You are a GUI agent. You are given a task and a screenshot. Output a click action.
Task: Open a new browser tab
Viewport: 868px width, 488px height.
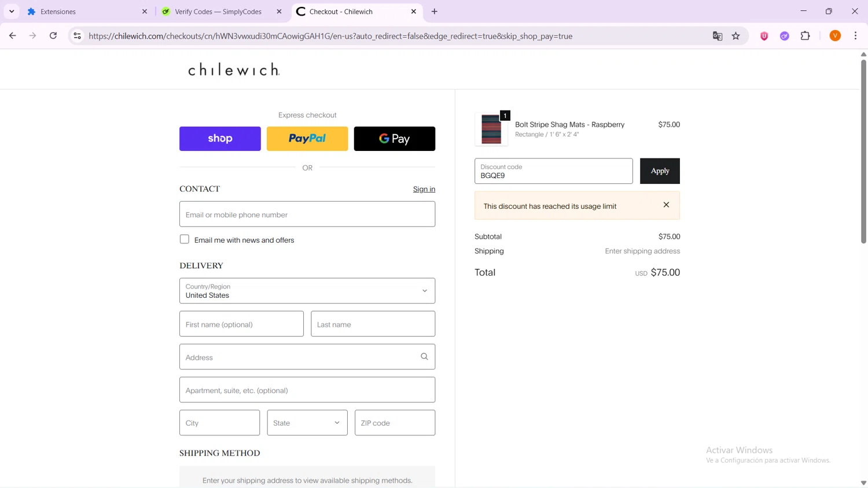(435, 12)
